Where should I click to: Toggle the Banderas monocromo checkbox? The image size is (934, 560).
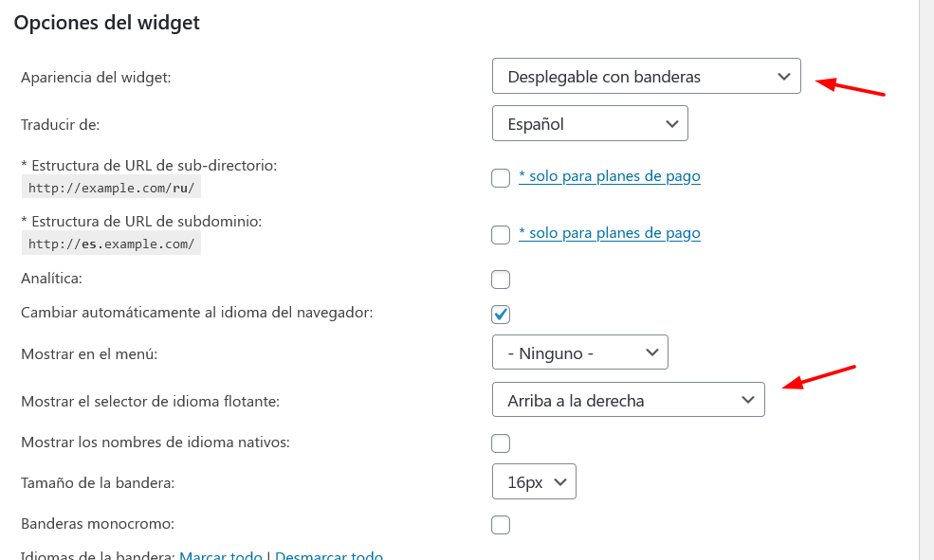pyautogui.click(x=501, y=525)
